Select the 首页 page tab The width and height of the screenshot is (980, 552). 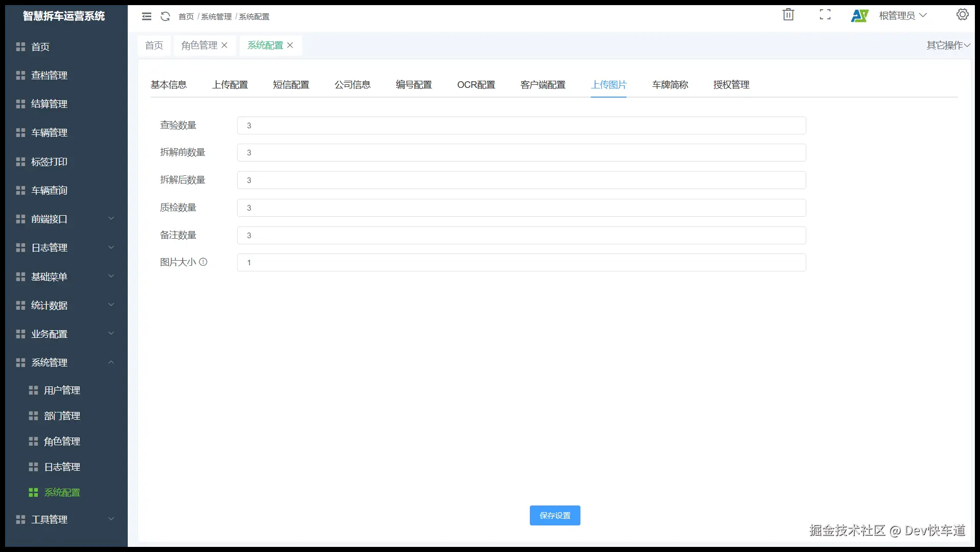[x=154, y=45]
